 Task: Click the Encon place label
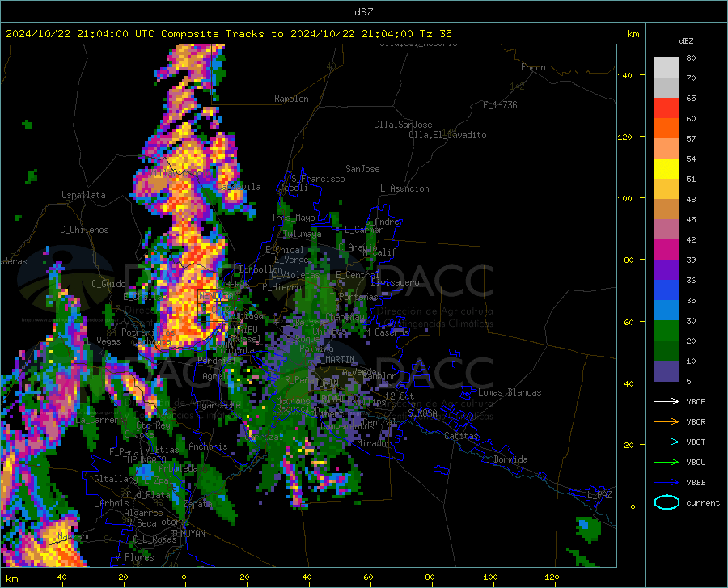(x=533, y=67)
